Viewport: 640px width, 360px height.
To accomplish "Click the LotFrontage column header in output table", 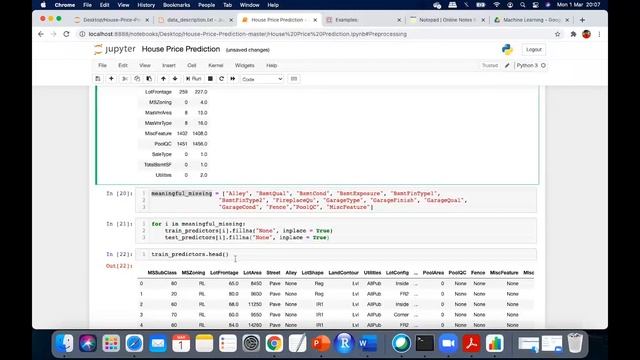I will click(224, 273).
